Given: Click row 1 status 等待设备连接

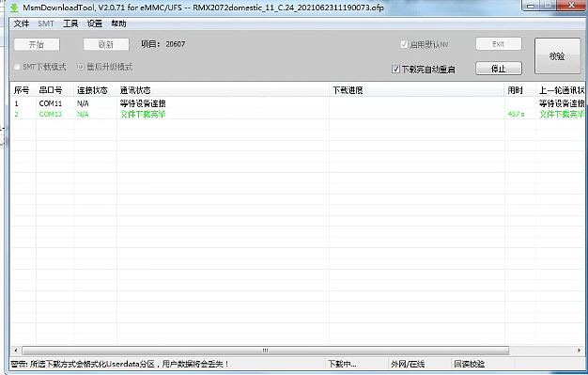Looking at the screenshot, I should tap(143, 103).
